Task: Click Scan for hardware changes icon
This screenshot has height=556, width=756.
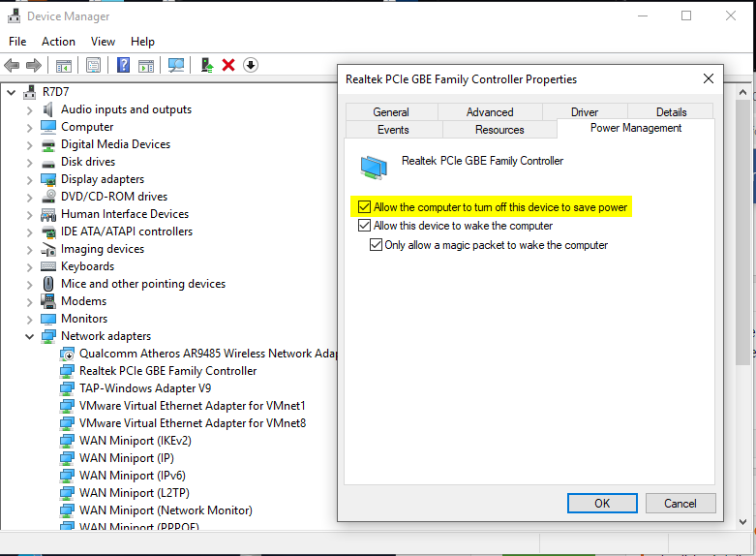Action: point(176,65)
